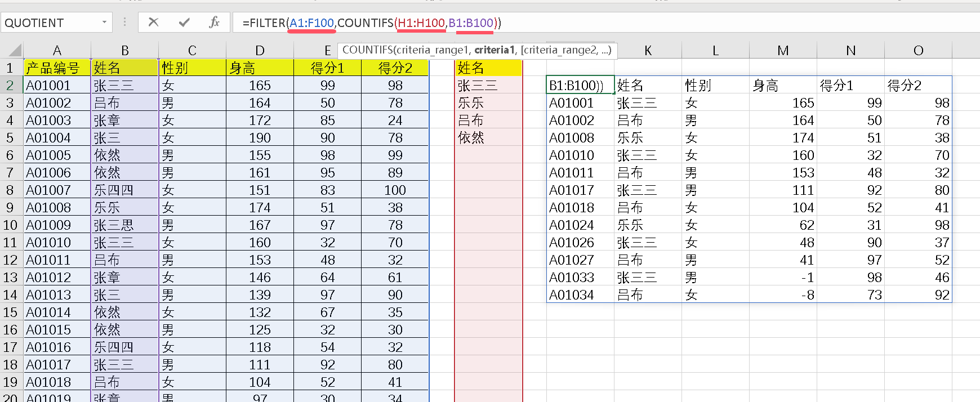The width and height of the screenshot is (980, 402).
Task: Click yellow 姓名 header in column H
Action: (x=488, y=68)
